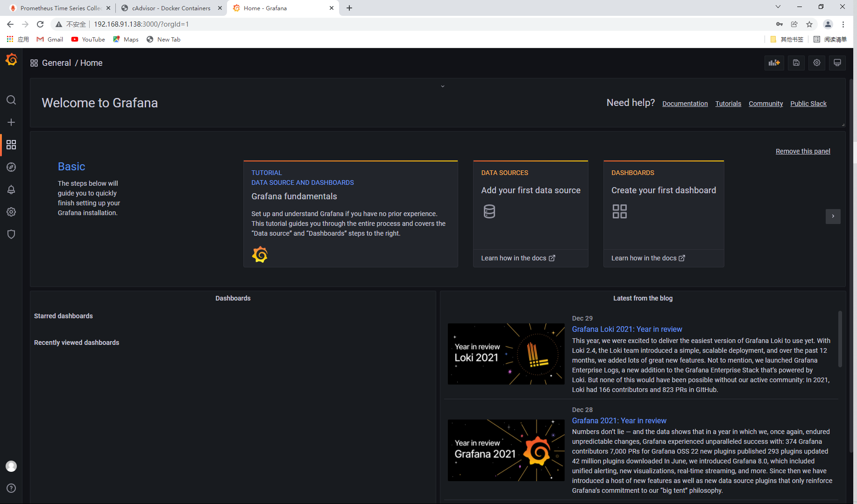The image size is (857, 504).
Task: Click Add your first data source
Action: pyautogui.click(x=531, y=190)
